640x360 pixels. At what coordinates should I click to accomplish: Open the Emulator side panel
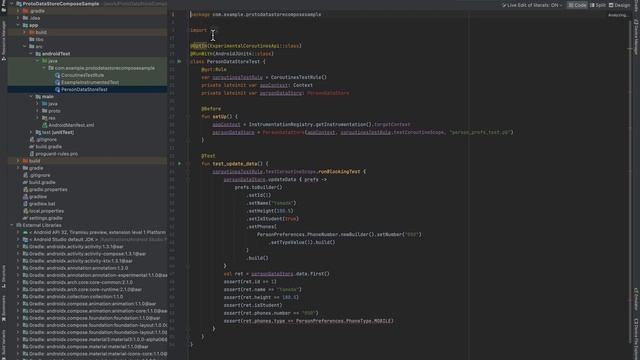636,300
